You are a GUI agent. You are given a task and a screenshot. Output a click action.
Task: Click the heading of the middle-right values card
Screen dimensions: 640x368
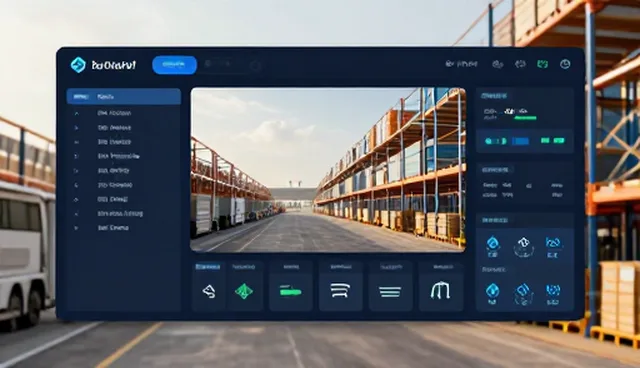[495, 170]
